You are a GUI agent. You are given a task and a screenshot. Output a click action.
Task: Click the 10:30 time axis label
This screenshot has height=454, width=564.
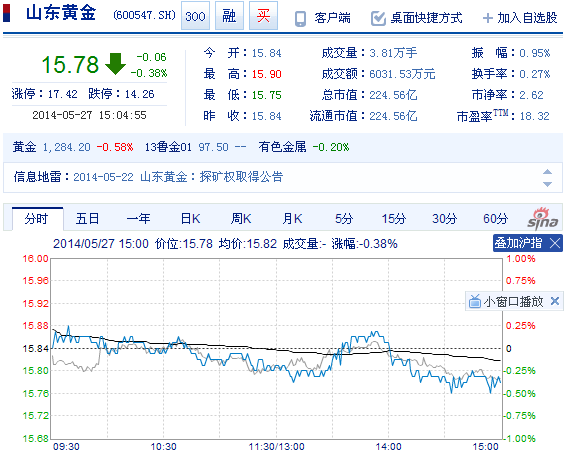coord(163,447)
